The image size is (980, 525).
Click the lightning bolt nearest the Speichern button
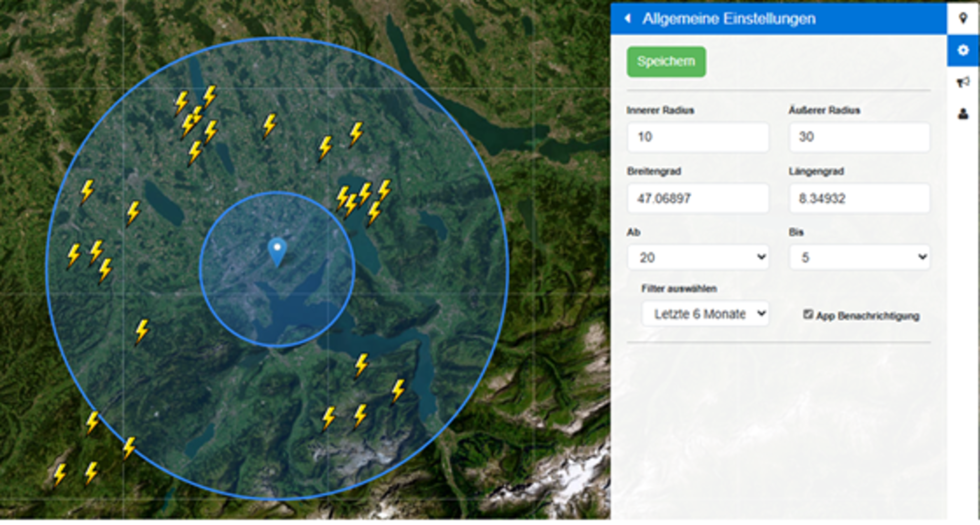point(385,190)
